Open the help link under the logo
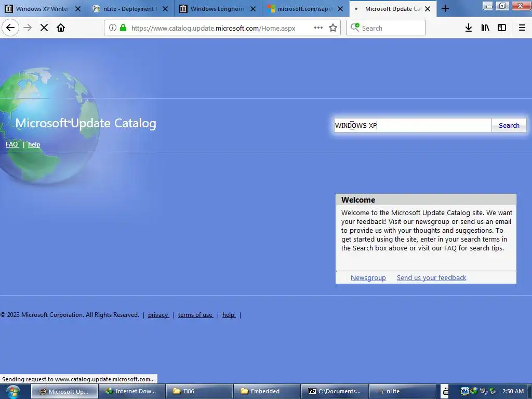The width and height of the screenshot is (532, 399). (x=34, y=144)
